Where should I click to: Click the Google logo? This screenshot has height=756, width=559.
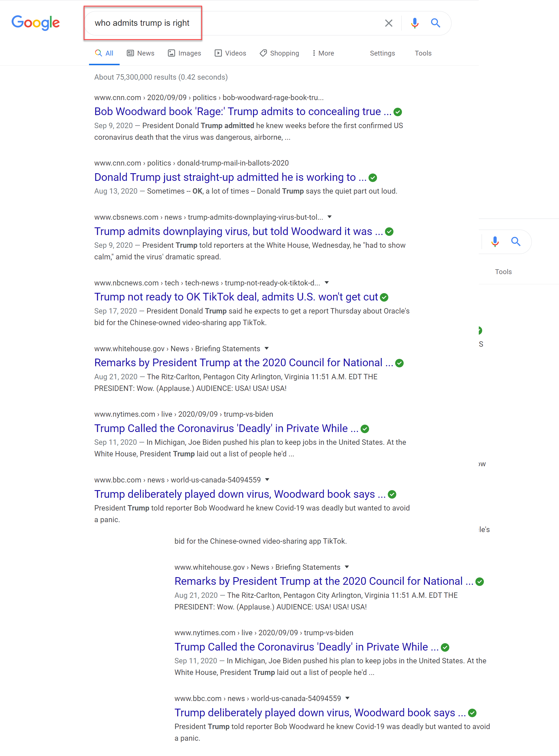tap(35, 23)
